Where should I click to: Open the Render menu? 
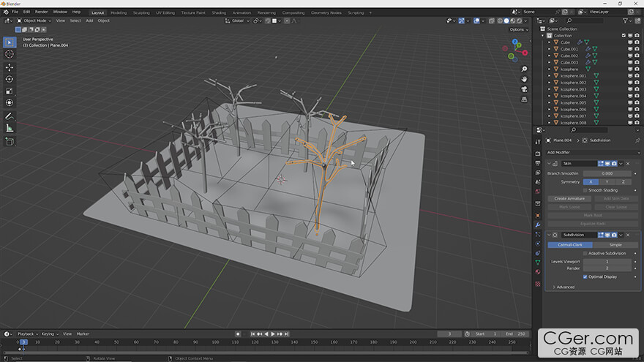[x=42, y=12]
